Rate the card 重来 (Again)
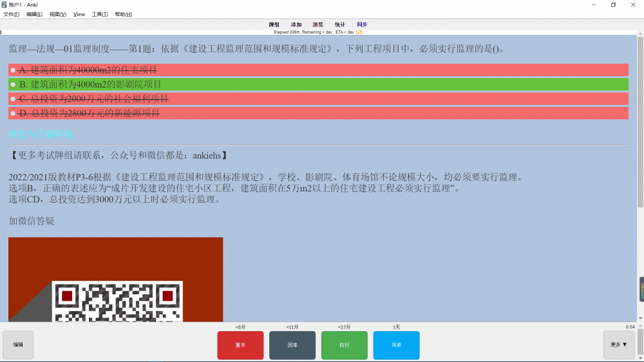Image resolution: width=644 pixels, height=362 pixels. coord(240,345)
